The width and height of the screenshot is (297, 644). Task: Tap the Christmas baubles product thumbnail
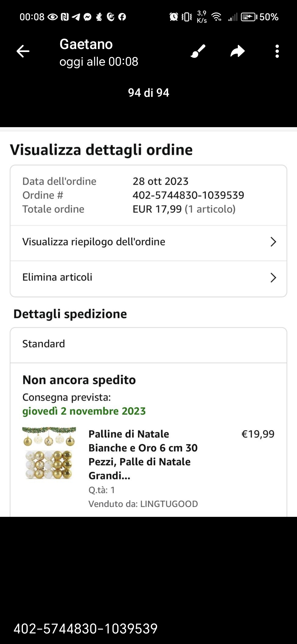pyautogui.click(x=49, y=453)
